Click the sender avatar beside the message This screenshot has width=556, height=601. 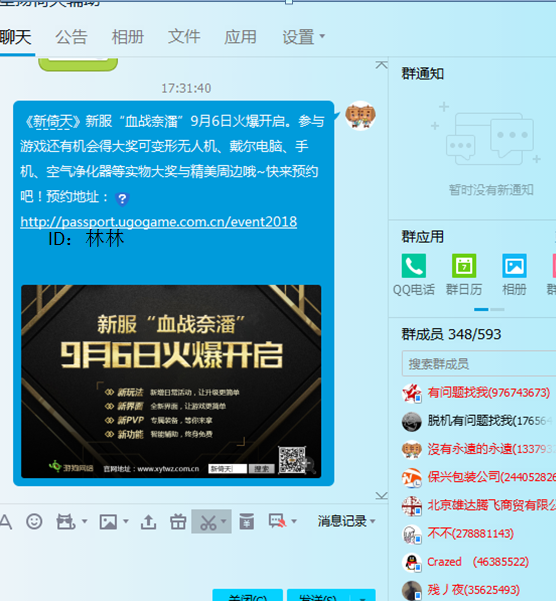click(360, 116)
